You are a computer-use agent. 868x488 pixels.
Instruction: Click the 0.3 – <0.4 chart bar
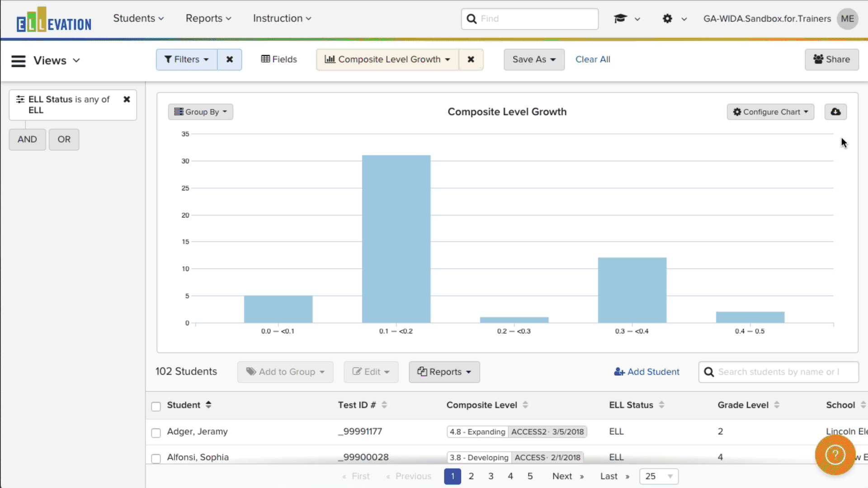pos(632,290)
